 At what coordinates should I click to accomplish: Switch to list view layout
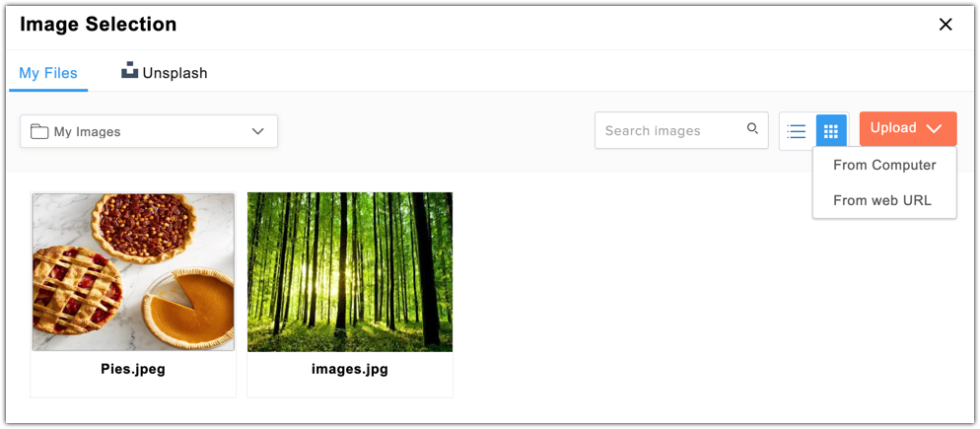tap(797, 131)
